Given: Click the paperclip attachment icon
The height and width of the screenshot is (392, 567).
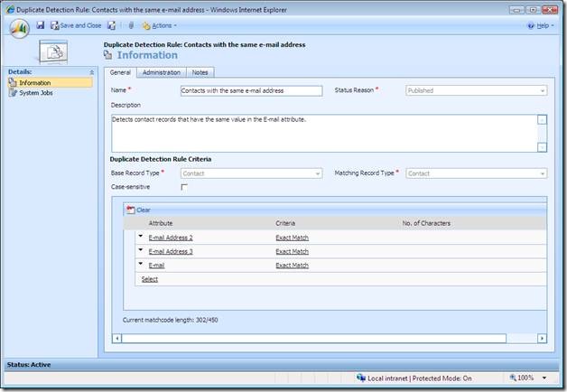Looking at the screenshot, I should point(131,25).
